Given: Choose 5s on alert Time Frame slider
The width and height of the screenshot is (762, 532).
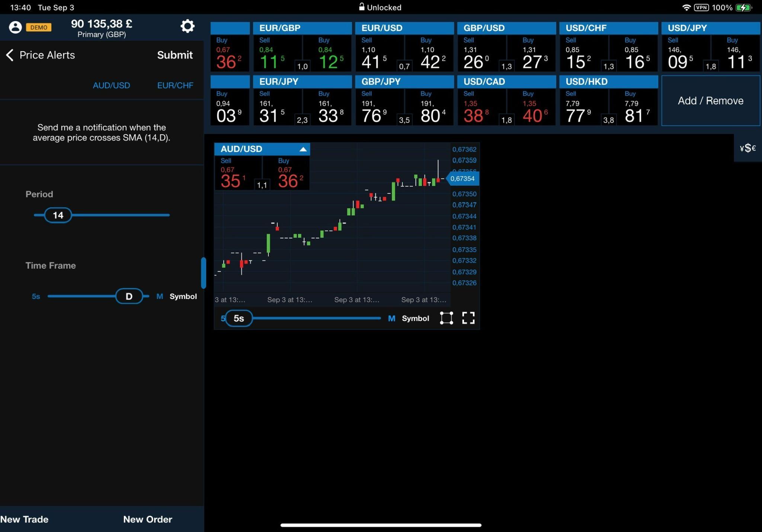Looking at the screenshot, I should (36, 297).
